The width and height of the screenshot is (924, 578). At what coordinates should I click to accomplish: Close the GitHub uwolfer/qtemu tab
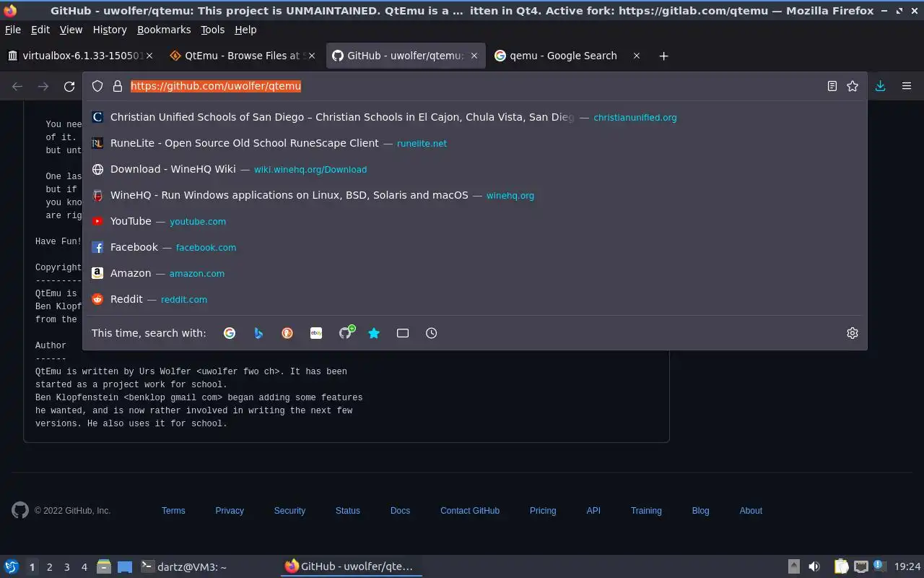pyautogui.click(x=474, y=56)
